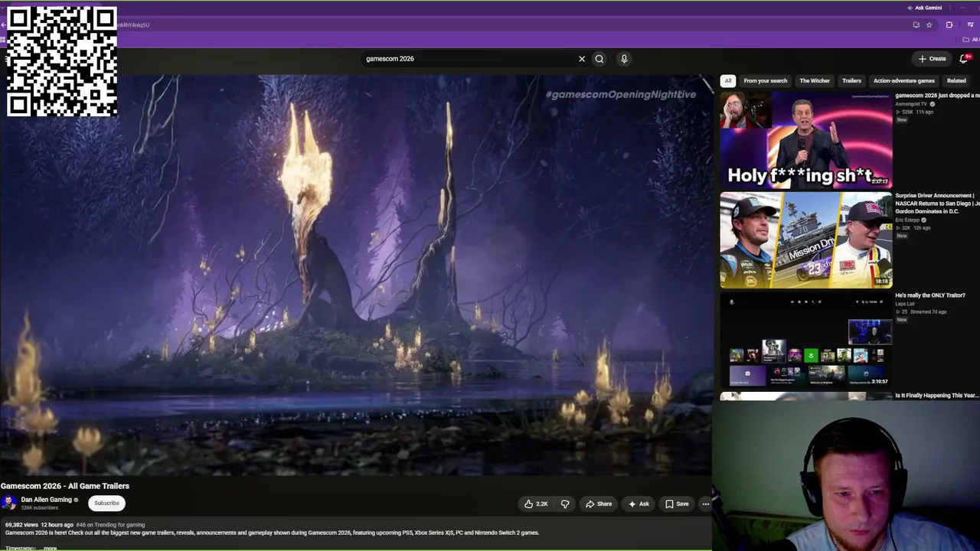This screenshot has width=980, height=551.
Task: Share the video
Action: pos(599,504)
